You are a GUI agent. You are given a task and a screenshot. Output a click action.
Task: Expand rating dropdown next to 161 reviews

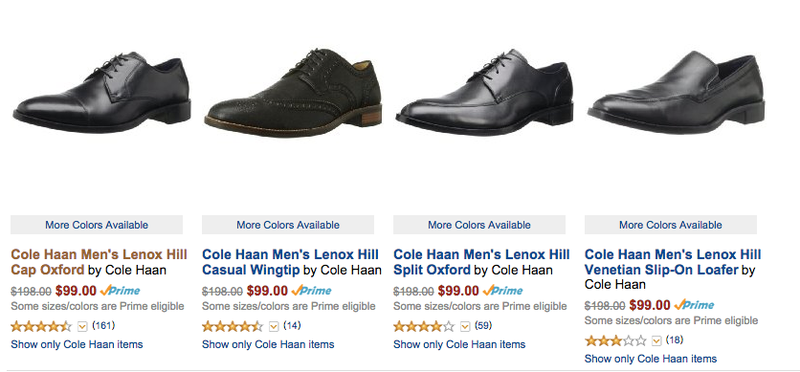[83, 326]
